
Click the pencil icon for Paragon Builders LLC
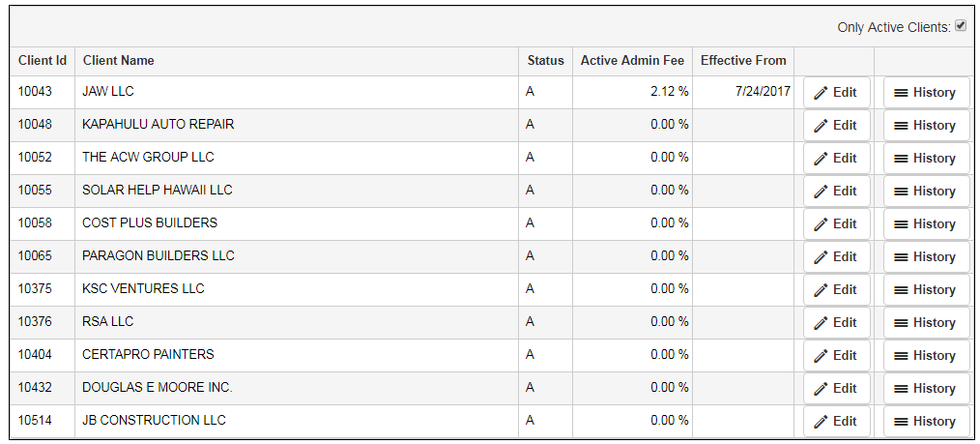(x=821, y=257)
